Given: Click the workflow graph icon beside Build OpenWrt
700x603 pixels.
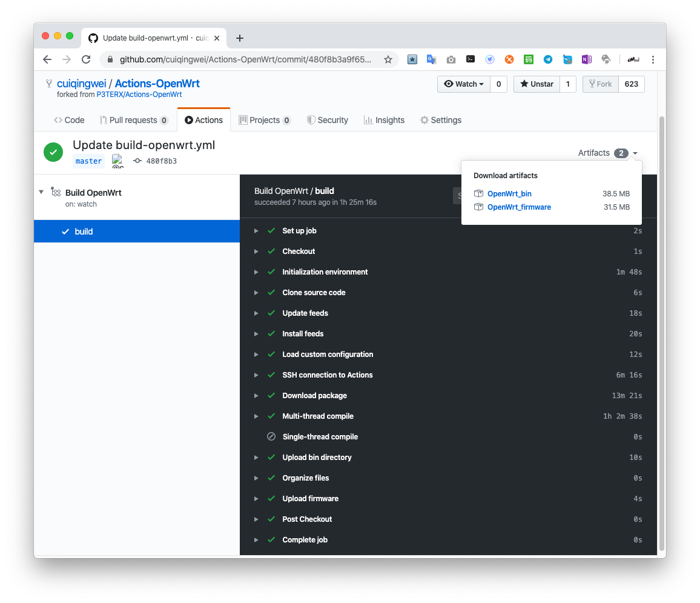Looking at the screenshot, I should pyautogui.click(x=55, y=192).
